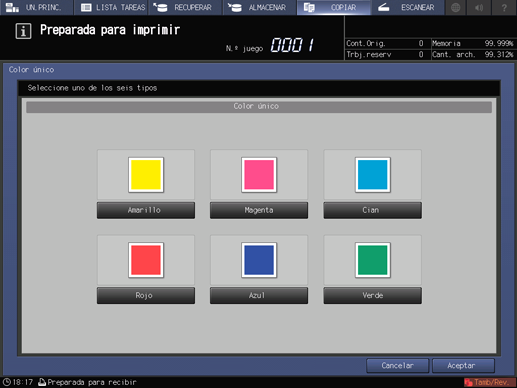
Task: Click the Memoria 99.999% readout
Action: tap(473, 43)
